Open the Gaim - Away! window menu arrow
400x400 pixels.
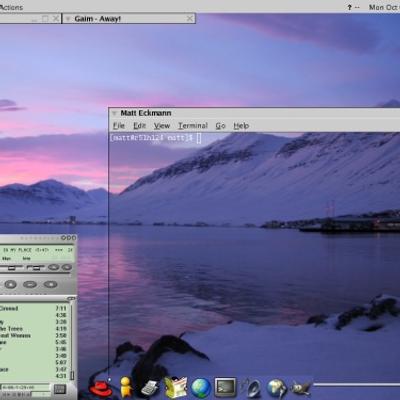pos(67,19)
